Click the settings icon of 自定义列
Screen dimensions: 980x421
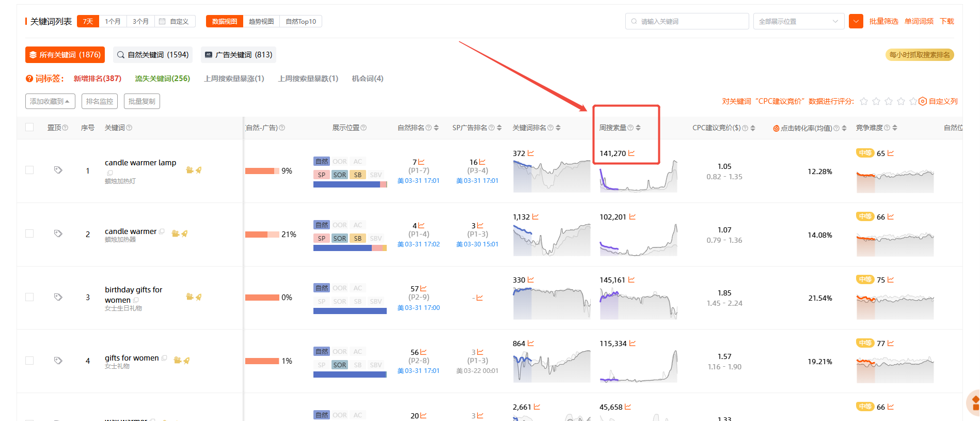(x=923, y=101)
